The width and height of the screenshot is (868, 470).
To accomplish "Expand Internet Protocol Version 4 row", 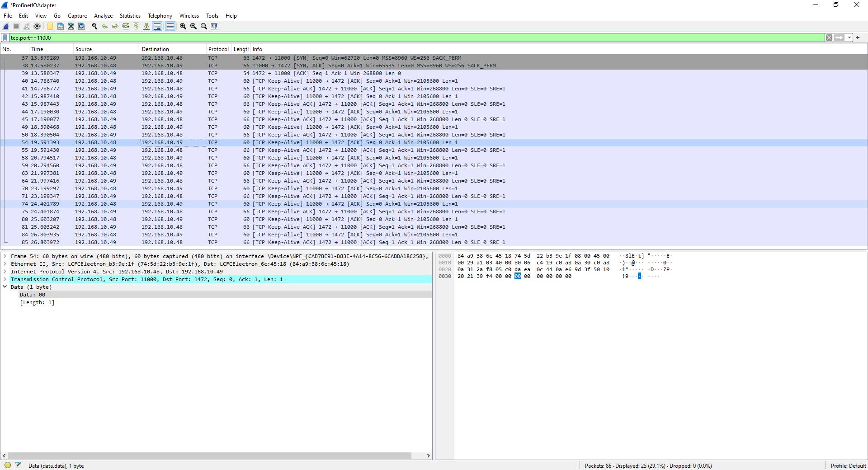I will 5,272.
